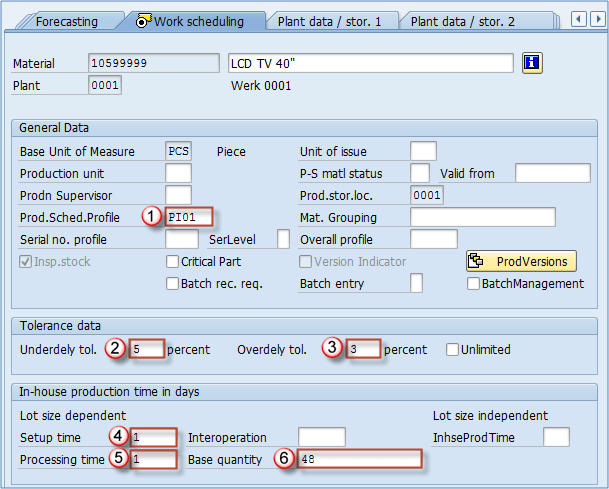Focus the Prod.Sched.Profile field containing PI01

(190, 216)
